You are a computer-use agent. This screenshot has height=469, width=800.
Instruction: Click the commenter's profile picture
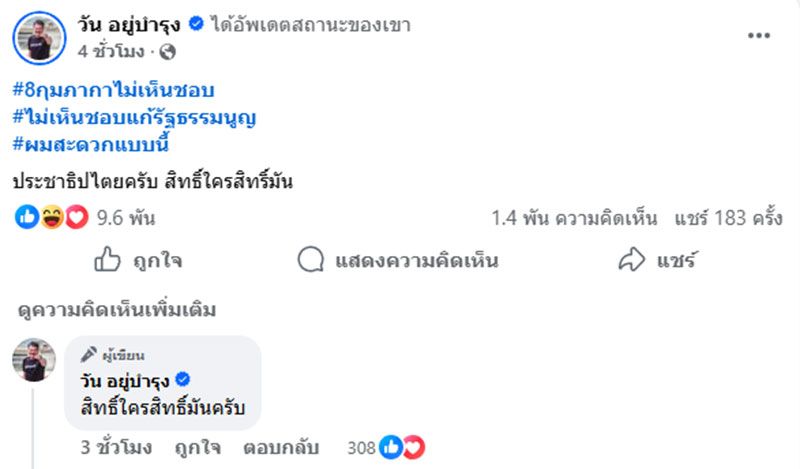point(34,360)
